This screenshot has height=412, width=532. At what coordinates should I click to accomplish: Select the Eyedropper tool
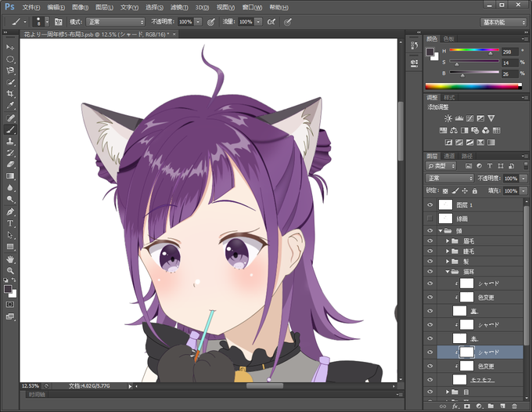[x=10, y=105]
